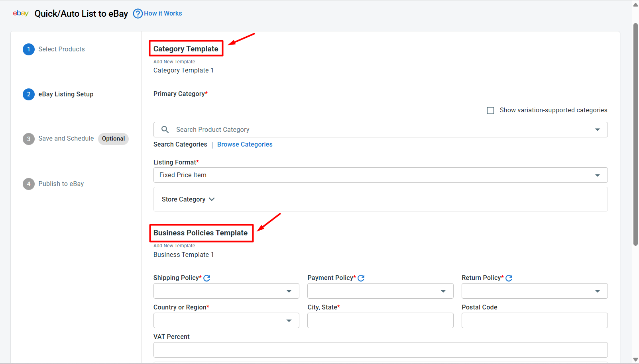The height and width of the screenshot is (364, 639).
Task: Enable Show variation-supported categories checkbox
Action: point(491,110)
